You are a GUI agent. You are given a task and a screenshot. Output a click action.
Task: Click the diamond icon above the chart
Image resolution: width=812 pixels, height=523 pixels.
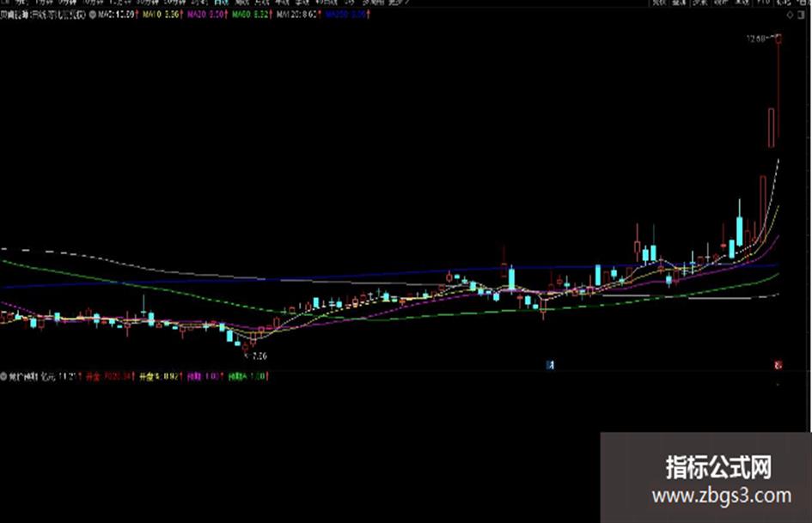(x=790, y=15)
